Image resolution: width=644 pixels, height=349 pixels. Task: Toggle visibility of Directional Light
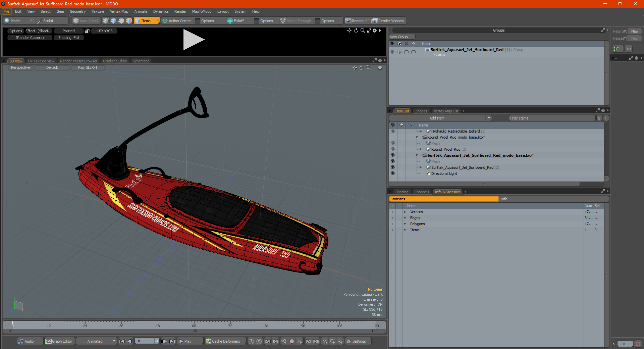(x=392, y=173)
